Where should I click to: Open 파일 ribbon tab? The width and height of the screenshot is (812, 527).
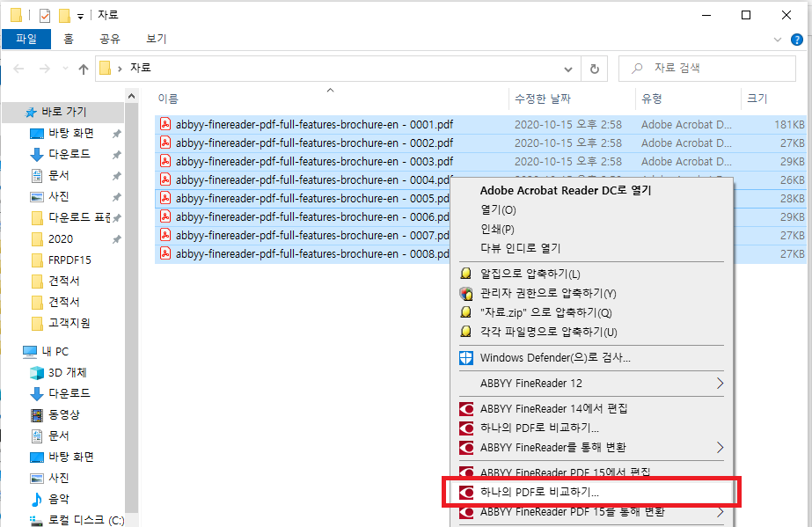point(26,39)
